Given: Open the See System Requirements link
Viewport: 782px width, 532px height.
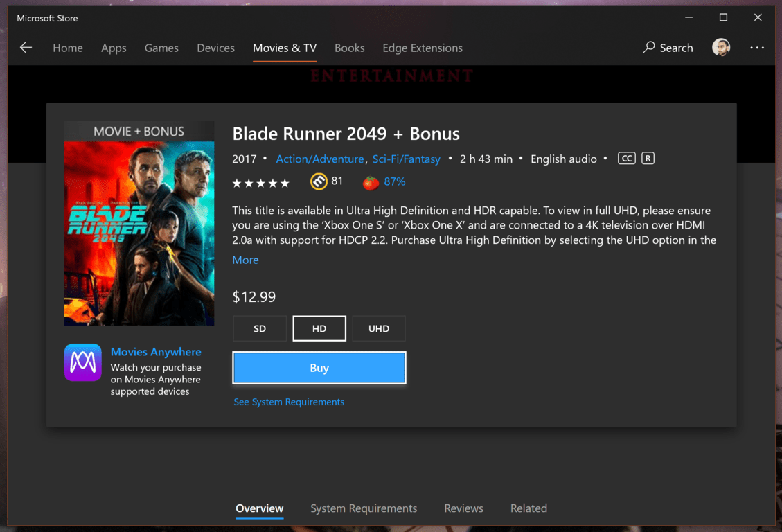Looking at the screenshot, I should (289, 402).
